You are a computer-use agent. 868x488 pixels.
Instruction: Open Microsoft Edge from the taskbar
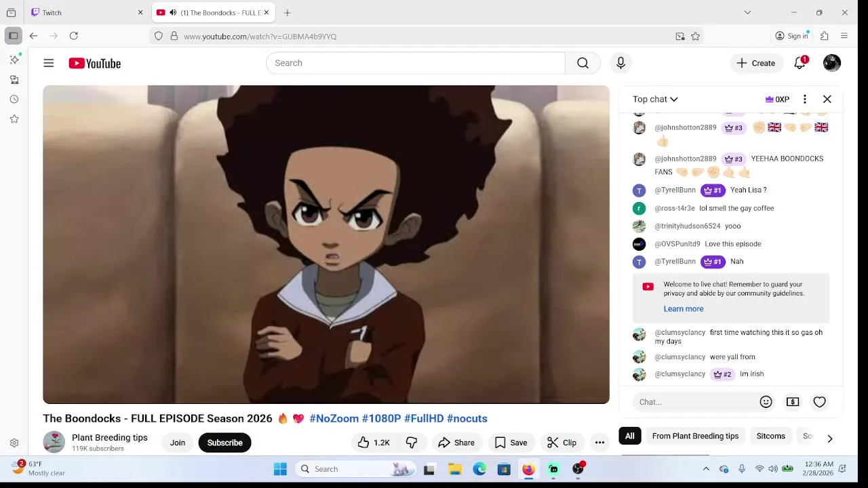click(x=479, y=469)
